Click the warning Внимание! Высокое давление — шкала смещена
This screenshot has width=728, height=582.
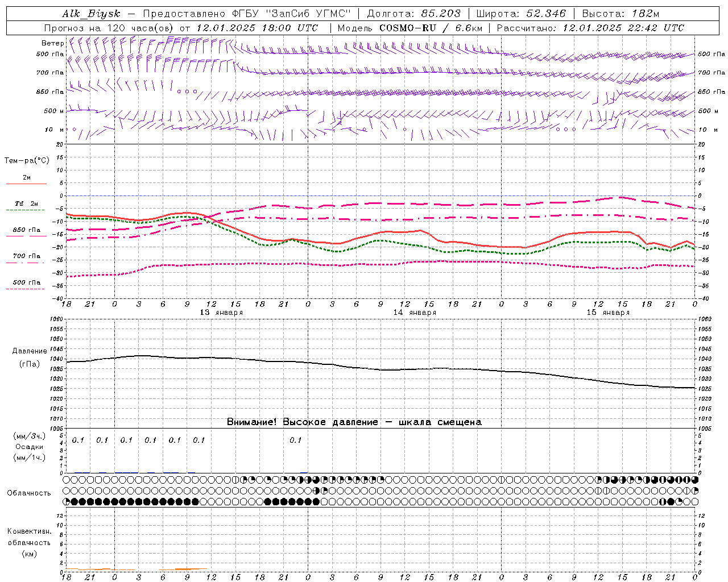(x=354, y=422)
